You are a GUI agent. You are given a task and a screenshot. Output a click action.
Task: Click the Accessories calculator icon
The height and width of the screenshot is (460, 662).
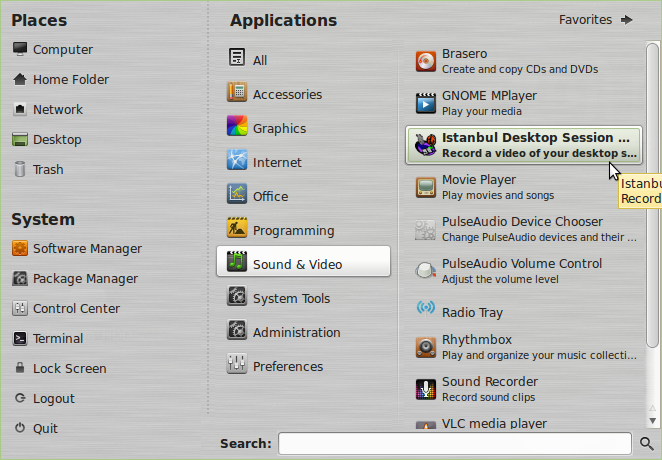coord(237,92)
